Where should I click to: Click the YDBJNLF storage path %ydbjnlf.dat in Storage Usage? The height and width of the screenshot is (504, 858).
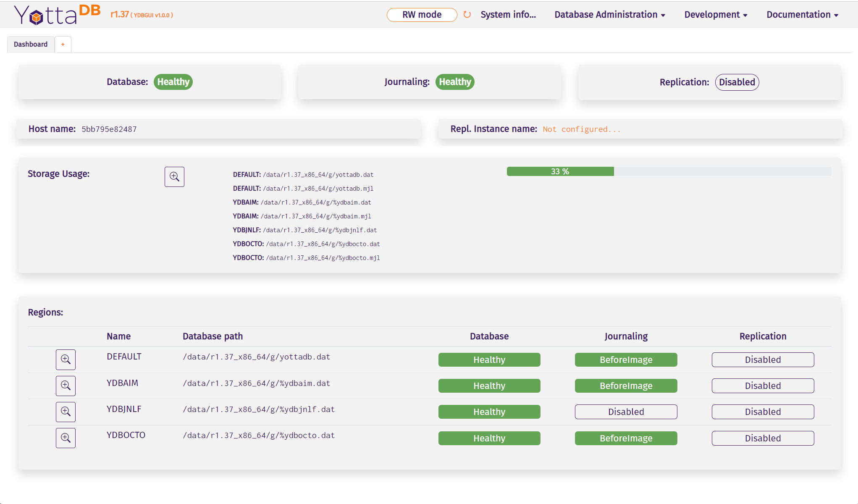[320, 230]
